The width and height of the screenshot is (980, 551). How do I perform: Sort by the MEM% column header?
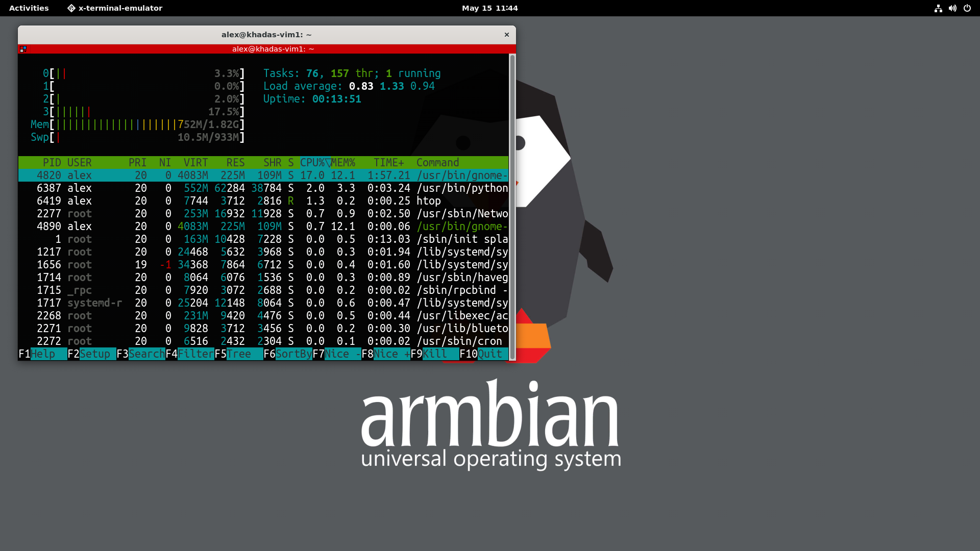click(343, 163)
